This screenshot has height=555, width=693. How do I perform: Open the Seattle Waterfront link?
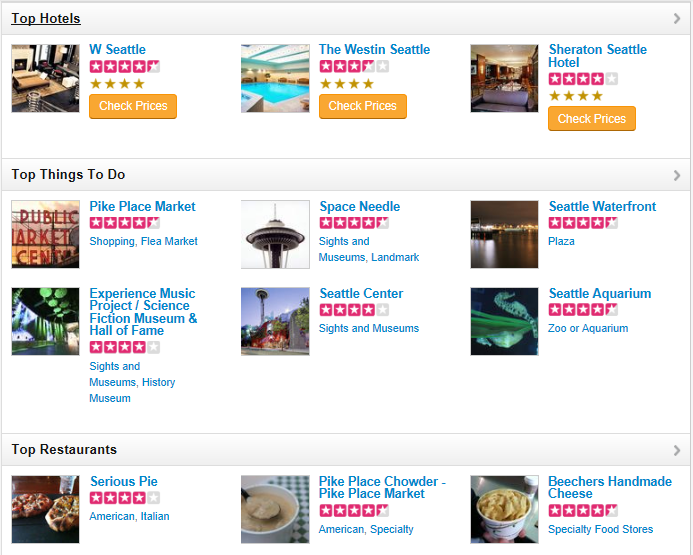pyautogui.click(x=602, y=207)
